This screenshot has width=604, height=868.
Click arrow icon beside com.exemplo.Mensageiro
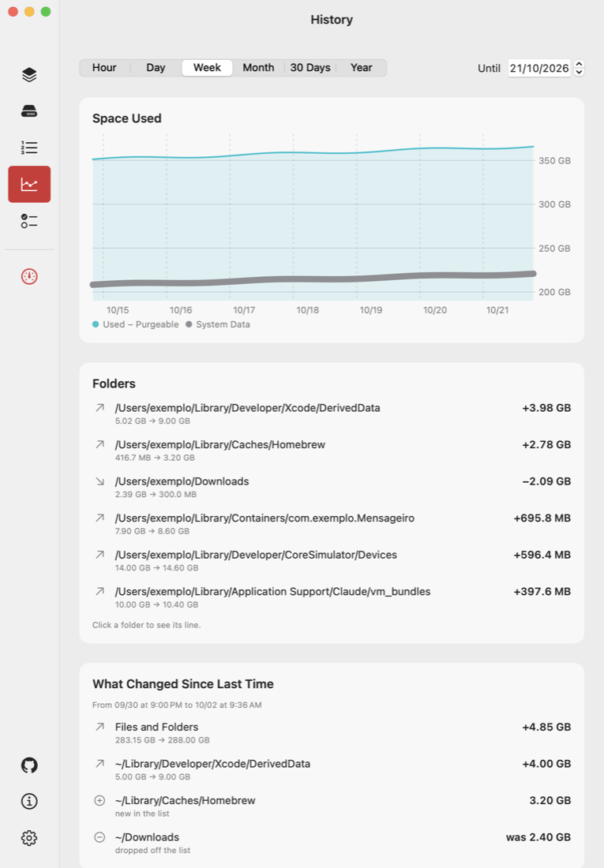click(99, 518)
